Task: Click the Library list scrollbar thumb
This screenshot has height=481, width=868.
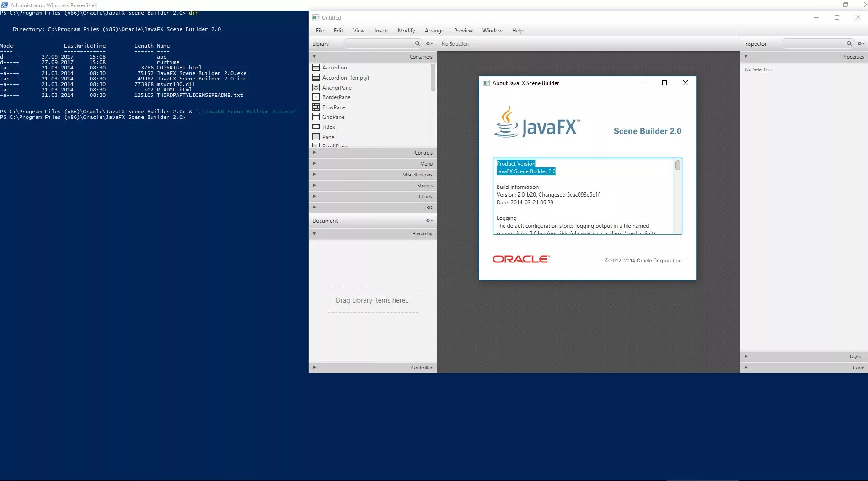Action: click(x=433, y=77)
